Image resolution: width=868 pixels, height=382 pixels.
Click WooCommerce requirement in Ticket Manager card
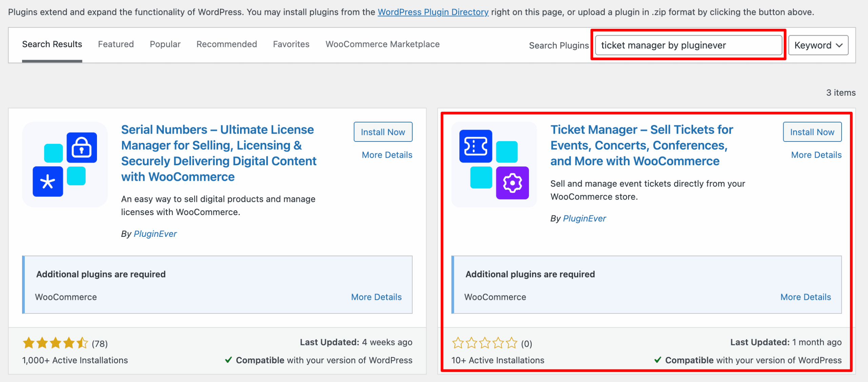[495, 297]
